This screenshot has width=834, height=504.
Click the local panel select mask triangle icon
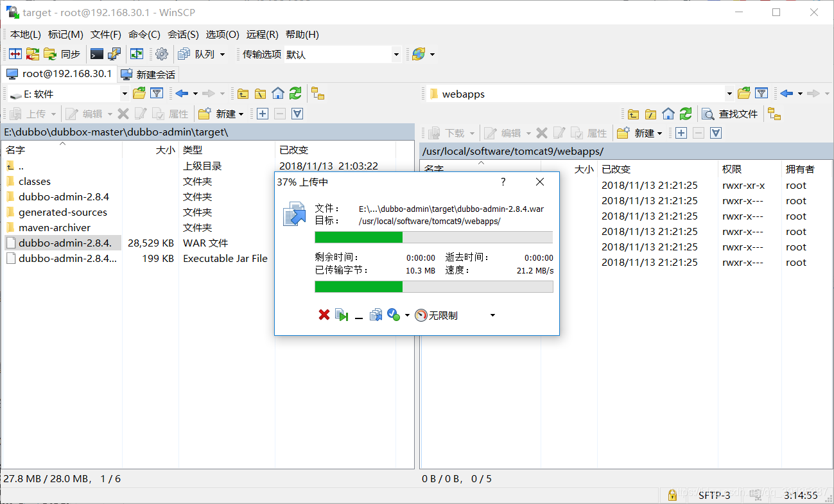(x=297, y=114)
